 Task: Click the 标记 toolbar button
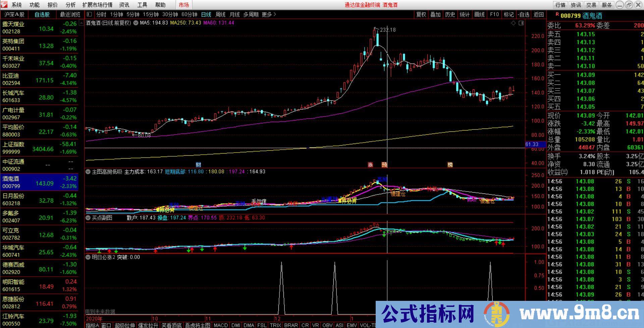point(508,14)
